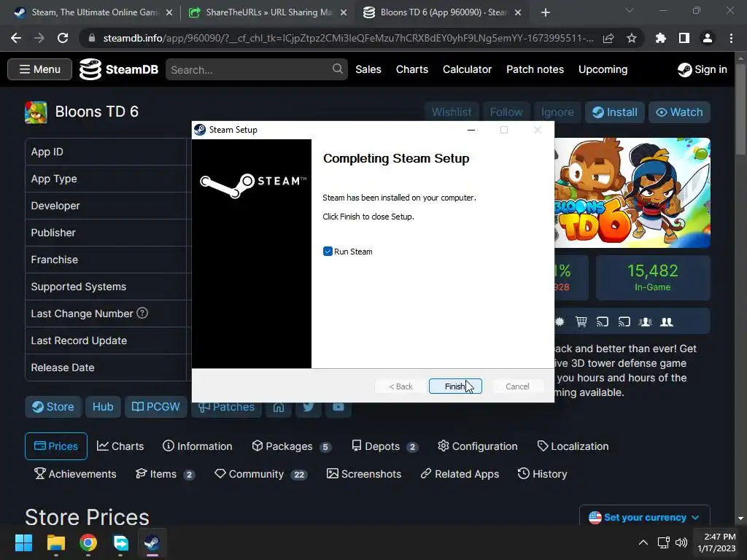Switch to the Charts tab below
Image resolution: width=747 pixels, height=560 pixels.
tap(120, 446)
